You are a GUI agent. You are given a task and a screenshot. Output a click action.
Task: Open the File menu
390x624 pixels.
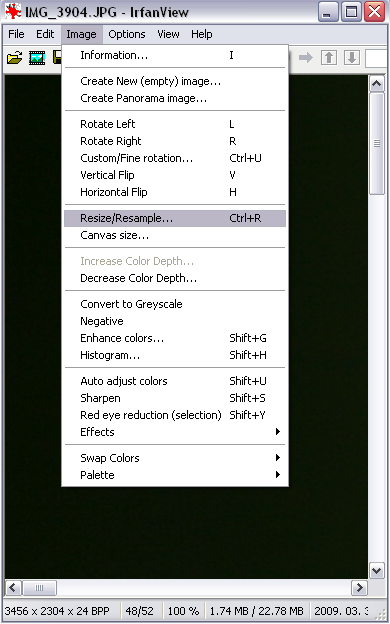pos(16,34)
